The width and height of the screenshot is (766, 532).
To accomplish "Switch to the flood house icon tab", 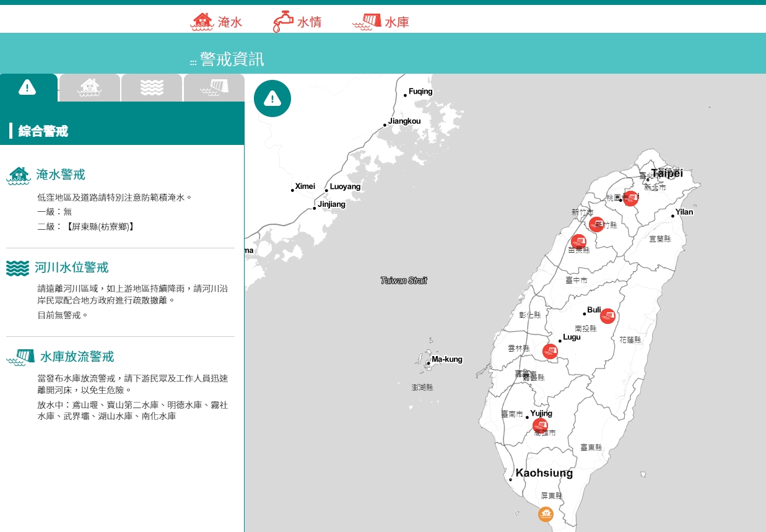I will coord(90,87).
